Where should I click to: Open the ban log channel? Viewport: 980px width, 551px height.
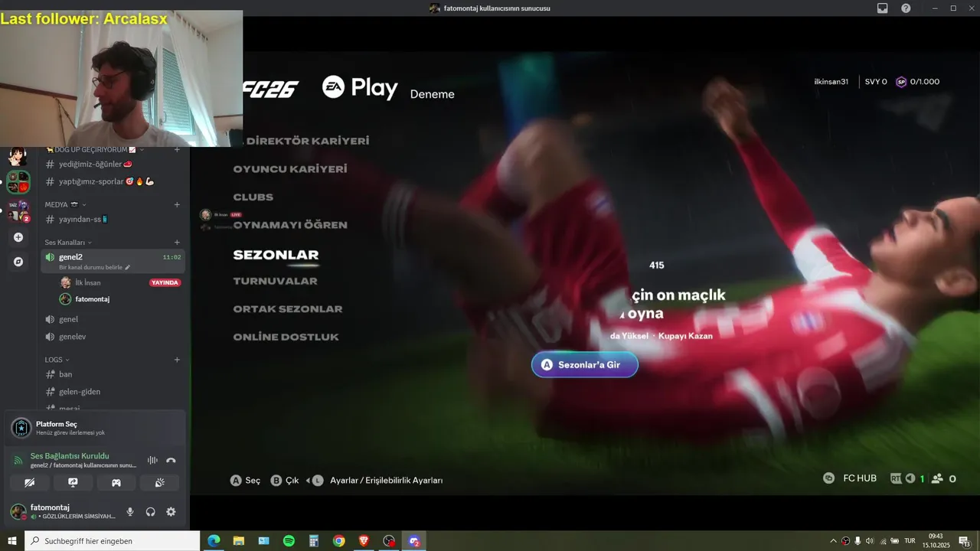(x=113, y=374)
